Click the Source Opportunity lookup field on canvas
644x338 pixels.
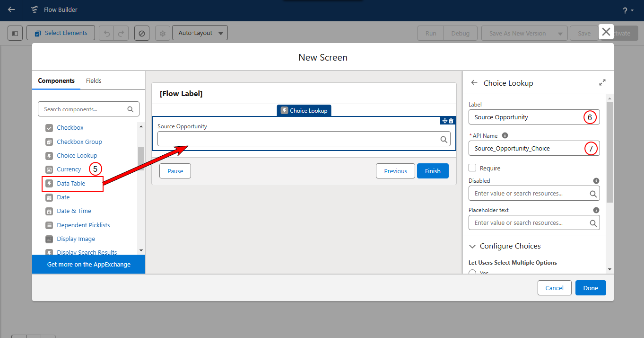click(304, 139)
